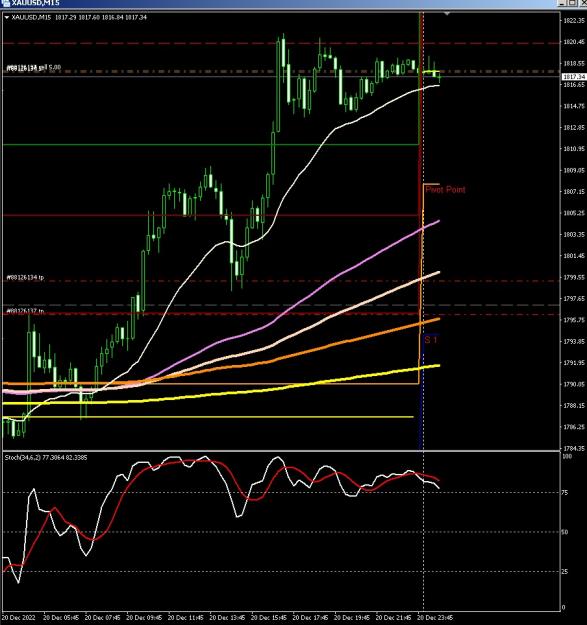Viewport: 587px width, 625px height.
Task: Click the current price label 1817.34
Action: point(574,76)
